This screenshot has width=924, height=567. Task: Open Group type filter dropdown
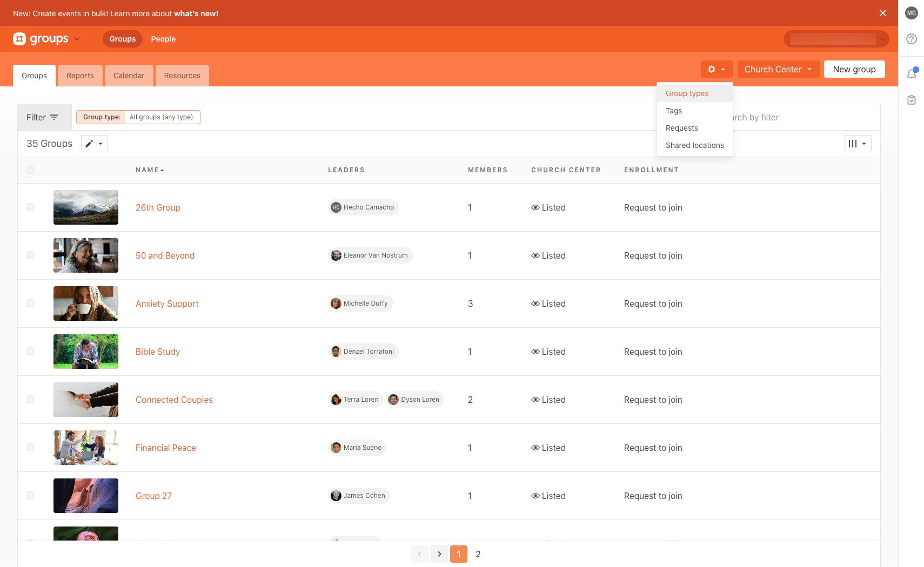point(138,117)
